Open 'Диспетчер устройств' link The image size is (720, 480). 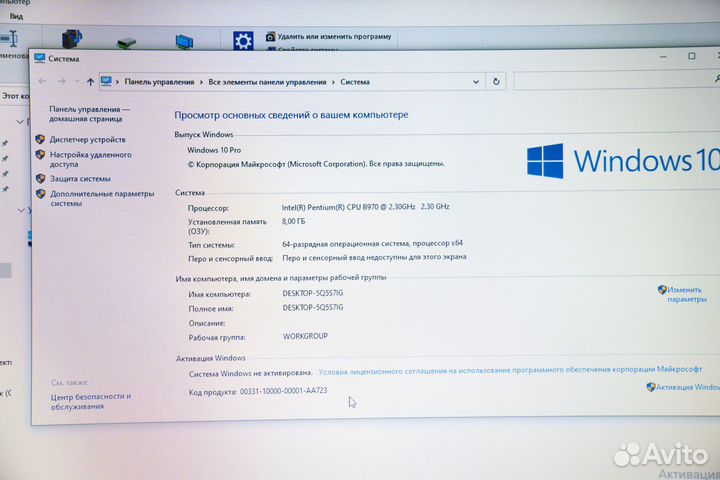tap(88, 139)
